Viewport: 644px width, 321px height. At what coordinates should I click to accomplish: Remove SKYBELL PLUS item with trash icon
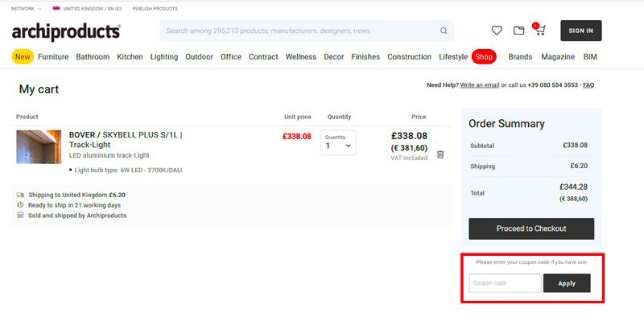click(440, 154)
